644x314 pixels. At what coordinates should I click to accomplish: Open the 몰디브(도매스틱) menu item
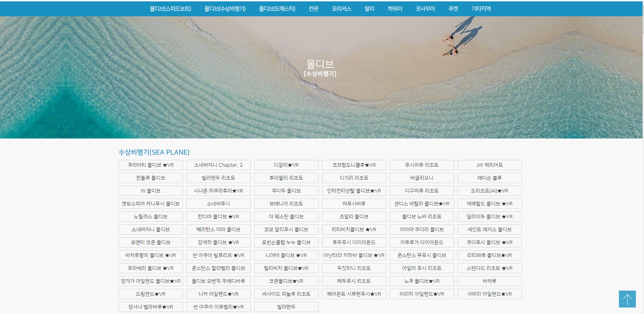tap(278, 8)
